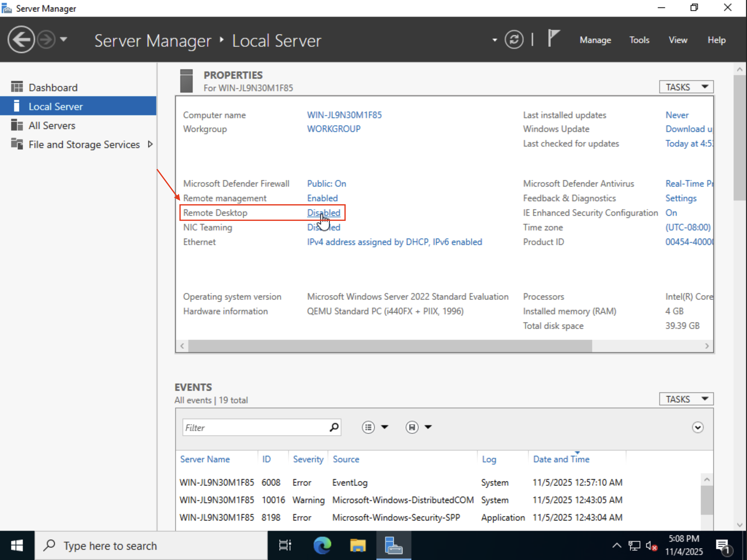Click the Windows Start button
747x560 pixels.
point(17,545)
